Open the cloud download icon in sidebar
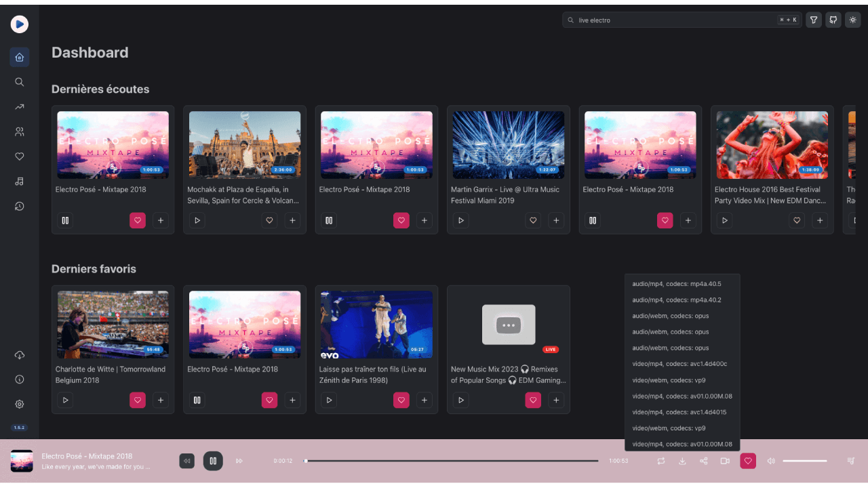Image resolution: width=868 pixels, height=488 pixels. [x=19, y=355]
